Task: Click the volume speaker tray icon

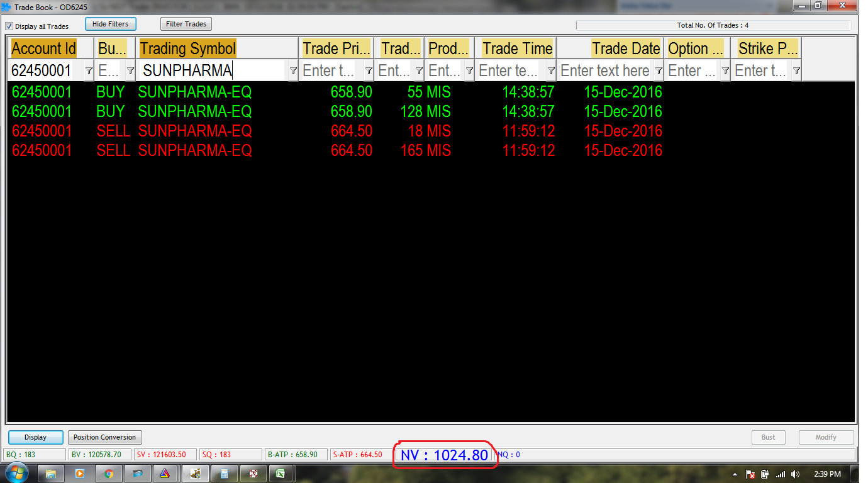Action: pos(796,474)
